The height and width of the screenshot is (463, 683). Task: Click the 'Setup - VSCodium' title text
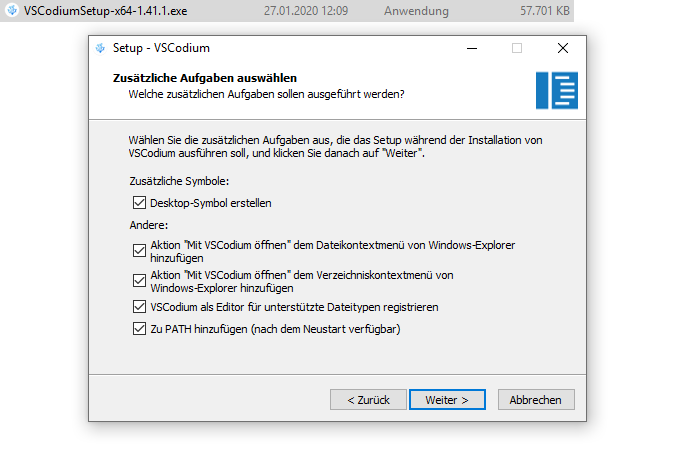pyautogui.click(x=161, y=48)
